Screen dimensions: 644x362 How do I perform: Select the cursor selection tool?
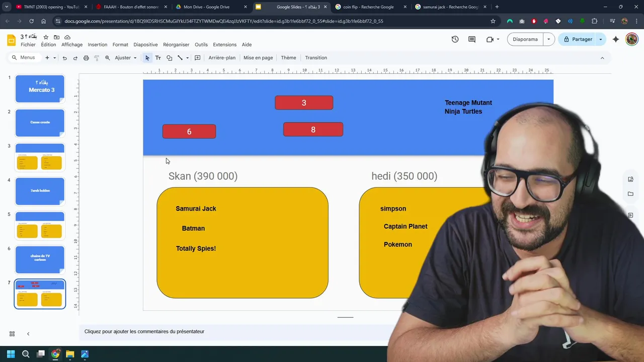[147, 58]
